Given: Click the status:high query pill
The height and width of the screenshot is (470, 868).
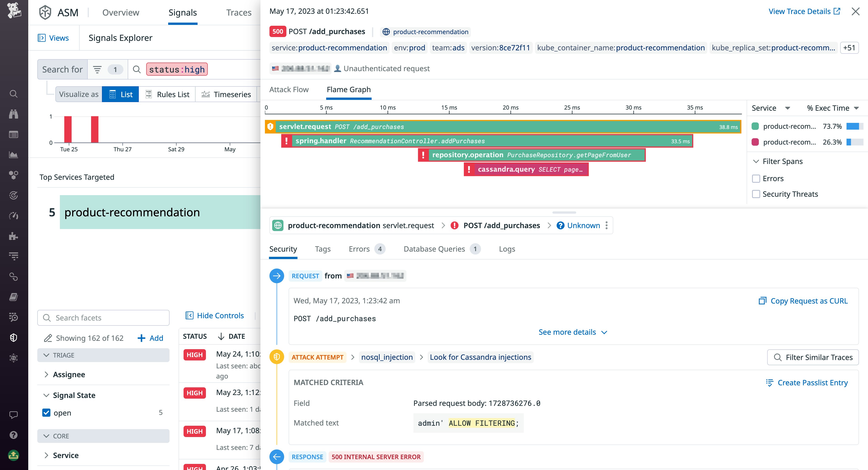Looking at the screenshot, I should [177, 69].
